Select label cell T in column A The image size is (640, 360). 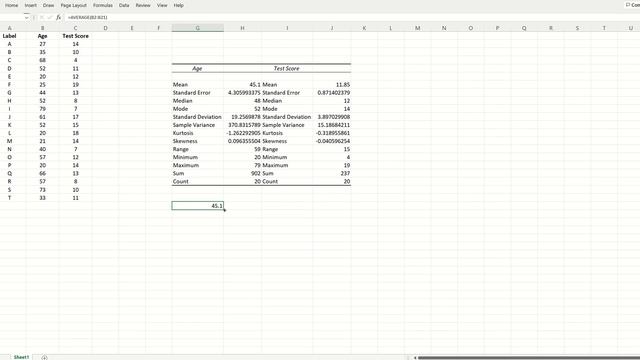[x=9, y=198]
